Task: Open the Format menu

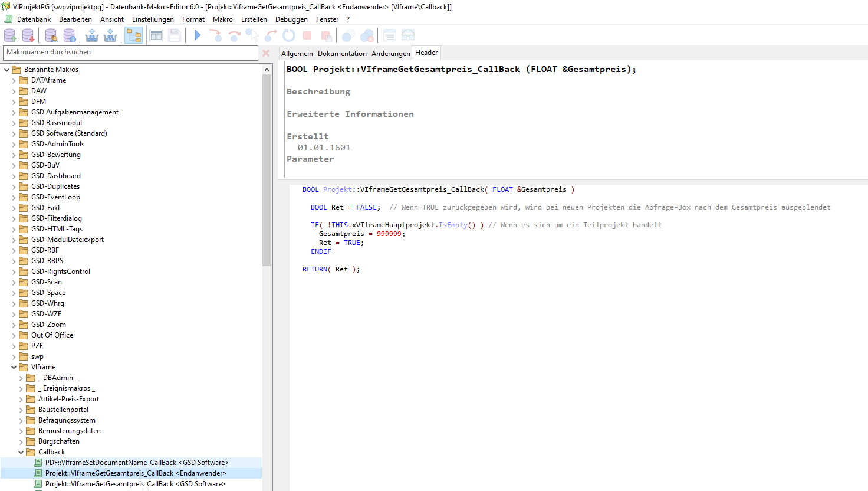Action: click(193, 19)
